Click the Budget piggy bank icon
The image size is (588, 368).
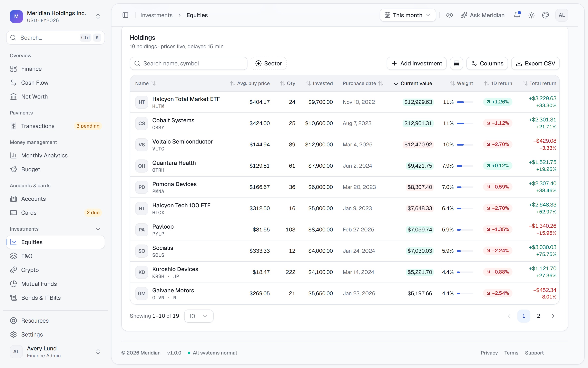13,169
